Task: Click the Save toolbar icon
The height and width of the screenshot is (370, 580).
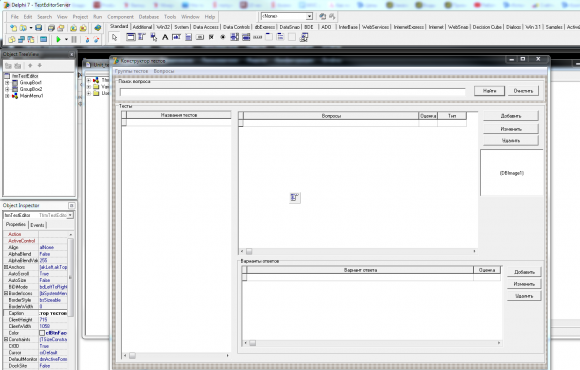Action: pos(38,28)
